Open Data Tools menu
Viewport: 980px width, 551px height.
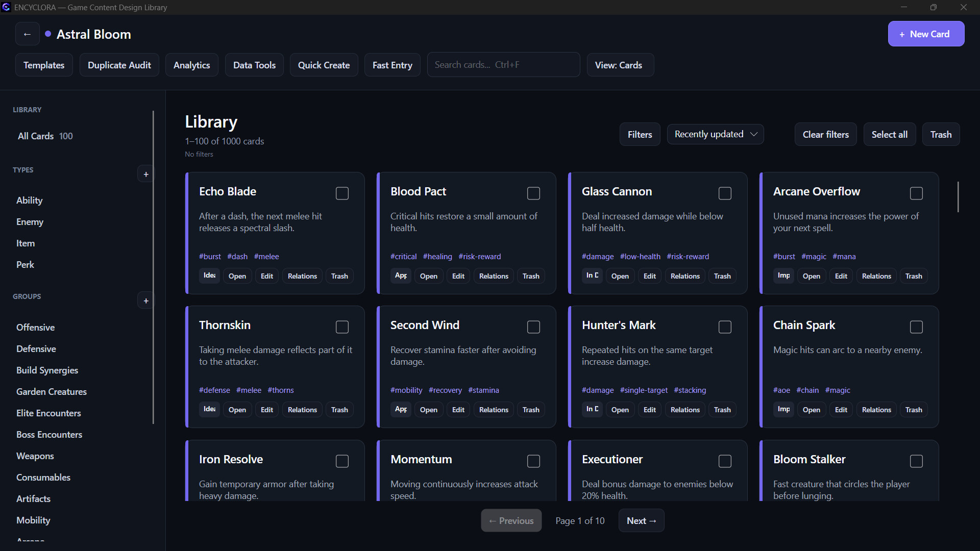tap(254, 65)
